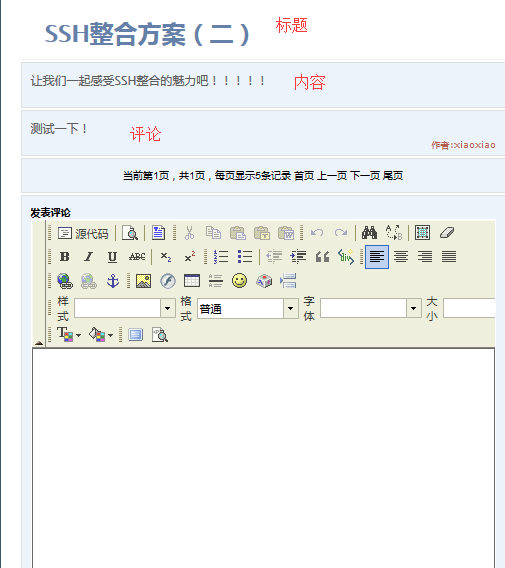Click the Undo arrow icon

pos(317,233)
